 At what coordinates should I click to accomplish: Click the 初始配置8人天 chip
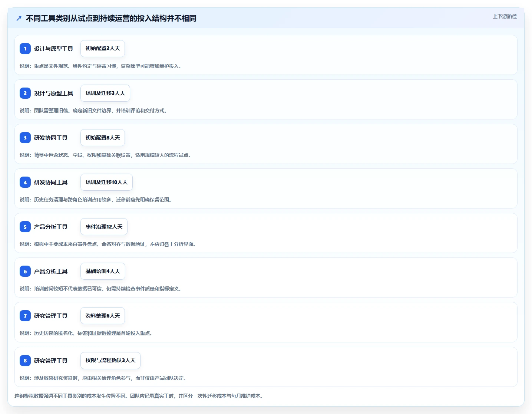coord(103,138)
